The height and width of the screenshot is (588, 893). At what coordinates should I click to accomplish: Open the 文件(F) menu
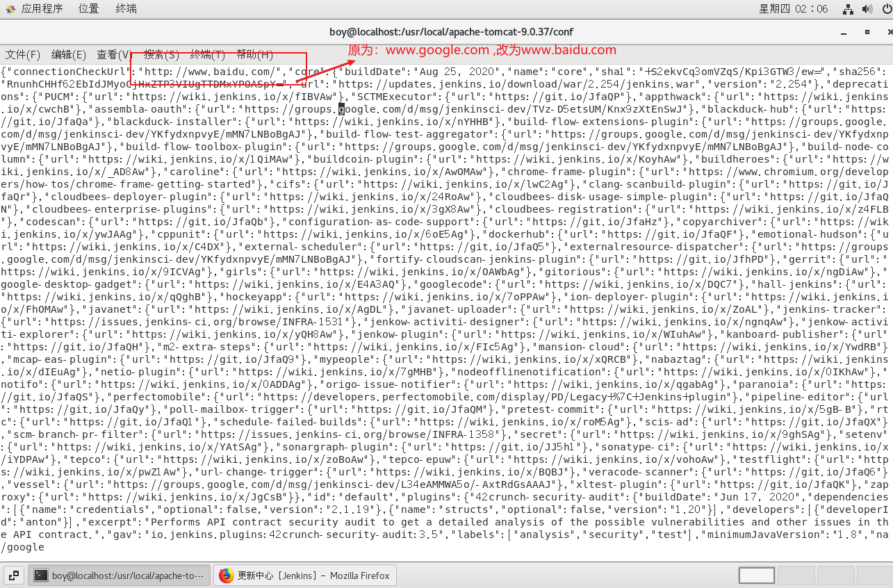click(x=23, y=54)
